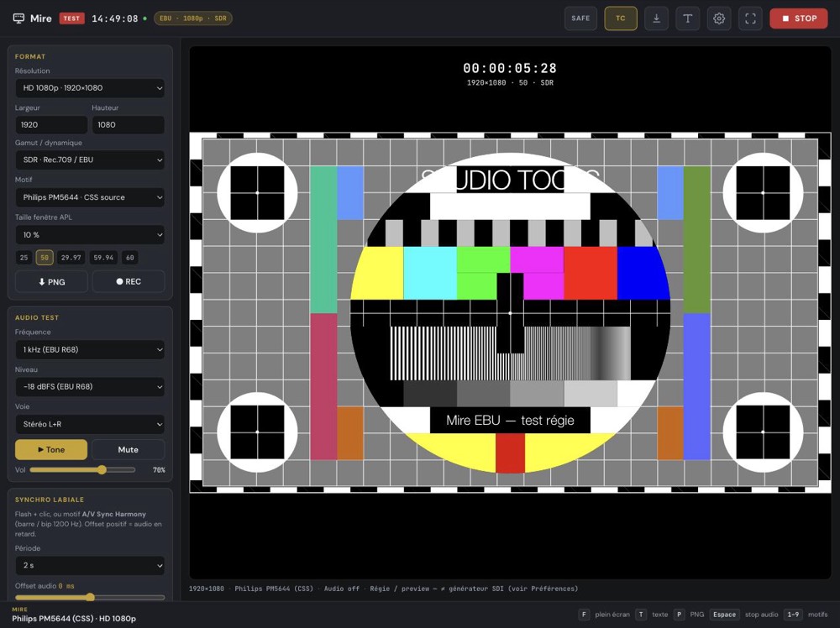Select the 60 frame rate option
This screenshot has width=840, height=628.
[x=129, y=258]
